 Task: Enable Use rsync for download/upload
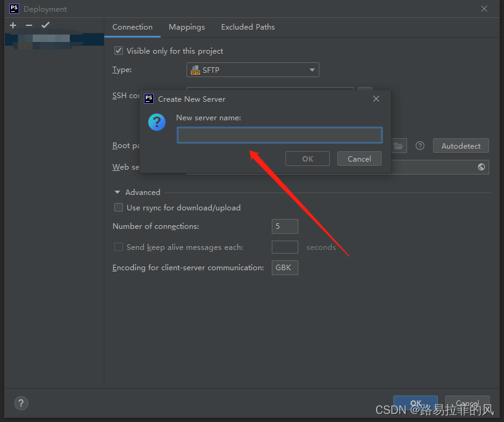pyautogui.click(x=119, y=207)
